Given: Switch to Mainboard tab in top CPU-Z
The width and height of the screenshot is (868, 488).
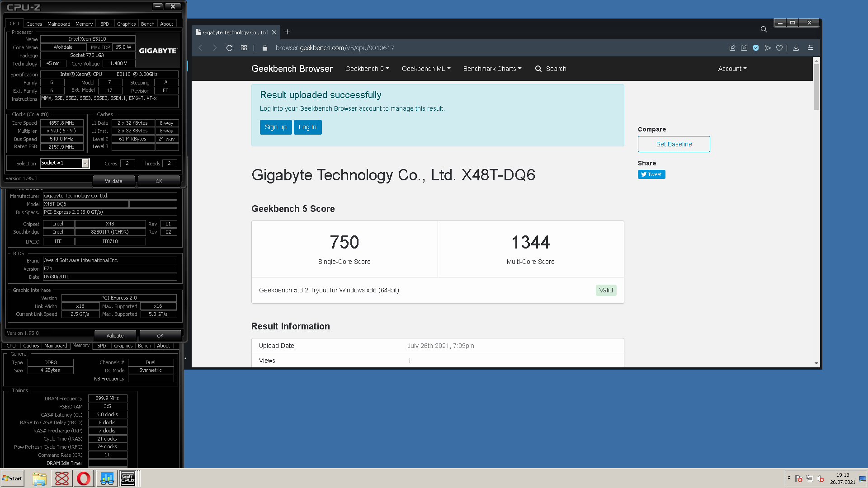Looking at the screenshot, I should [x=59, y=24].
